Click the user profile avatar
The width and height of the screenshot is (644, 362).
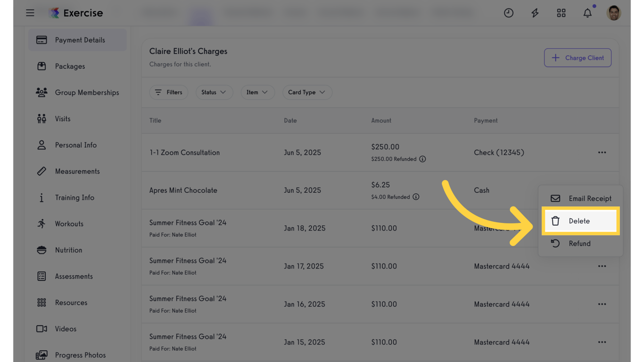[x=613, y=13]
